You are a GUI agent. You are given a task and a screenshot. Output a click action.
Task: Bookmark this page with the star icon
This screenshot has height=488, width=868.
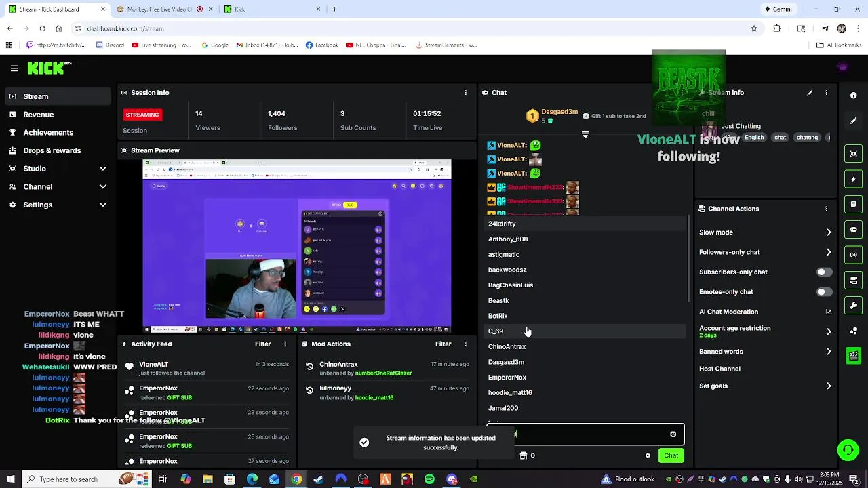click(x=753, y=28)
